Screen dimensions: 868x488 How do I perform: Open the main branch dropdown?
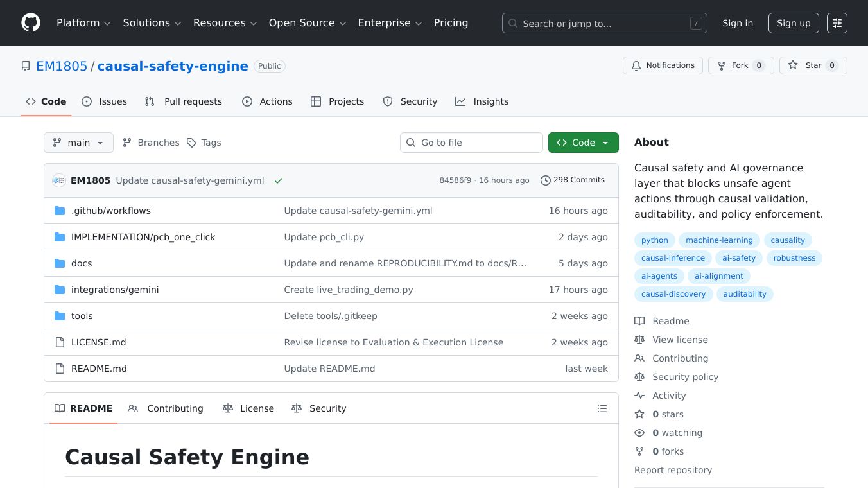[78, 143]
